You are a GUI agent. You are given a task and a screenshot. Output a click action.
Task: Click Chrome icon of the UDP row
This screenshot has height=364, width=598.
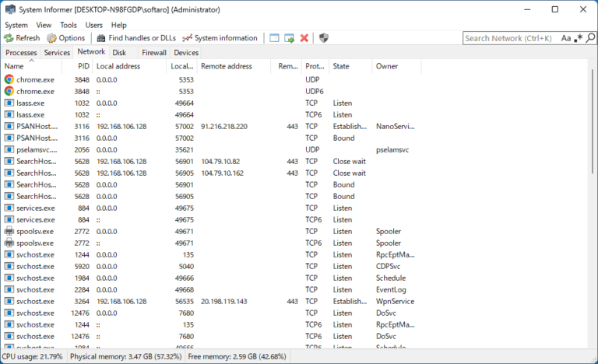click(9, 79)
